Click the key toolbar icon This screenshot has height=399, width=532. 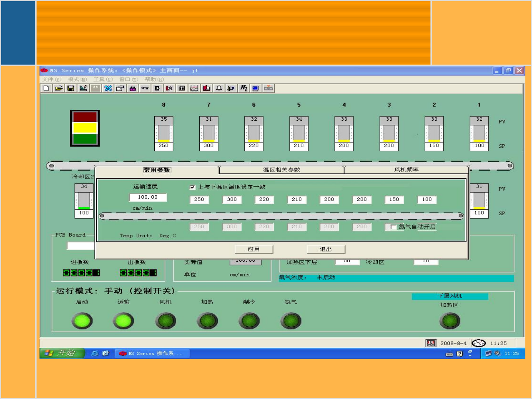tap(145, 88)
